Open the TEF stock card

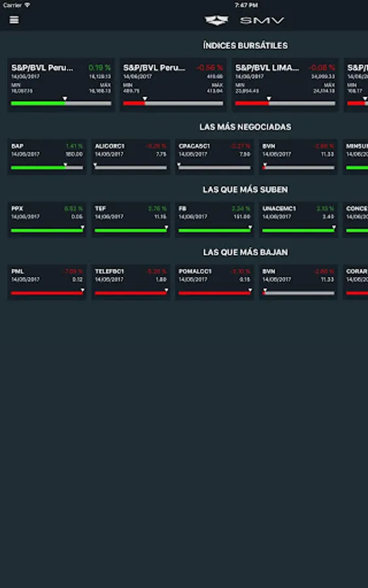pos(131,220)
